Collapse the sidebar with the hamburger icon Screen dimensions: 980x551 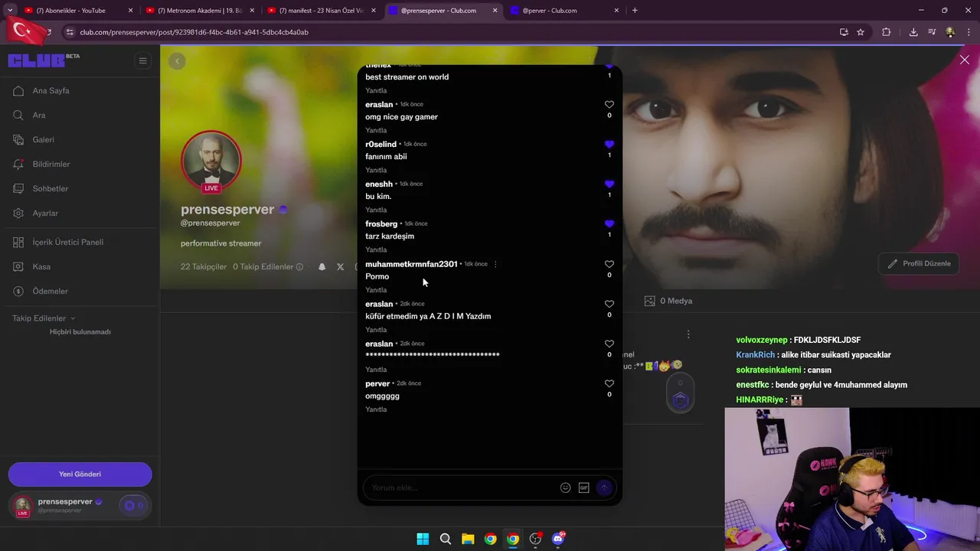(x=142, y=60)
